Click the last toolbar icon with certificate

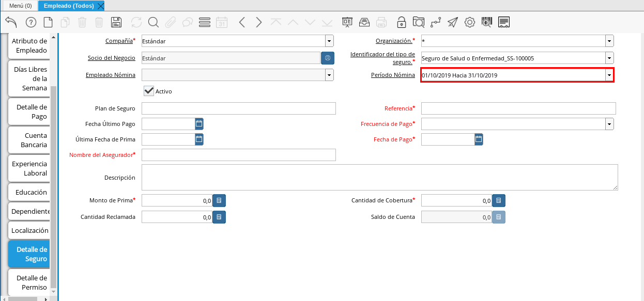pos(504,22)
